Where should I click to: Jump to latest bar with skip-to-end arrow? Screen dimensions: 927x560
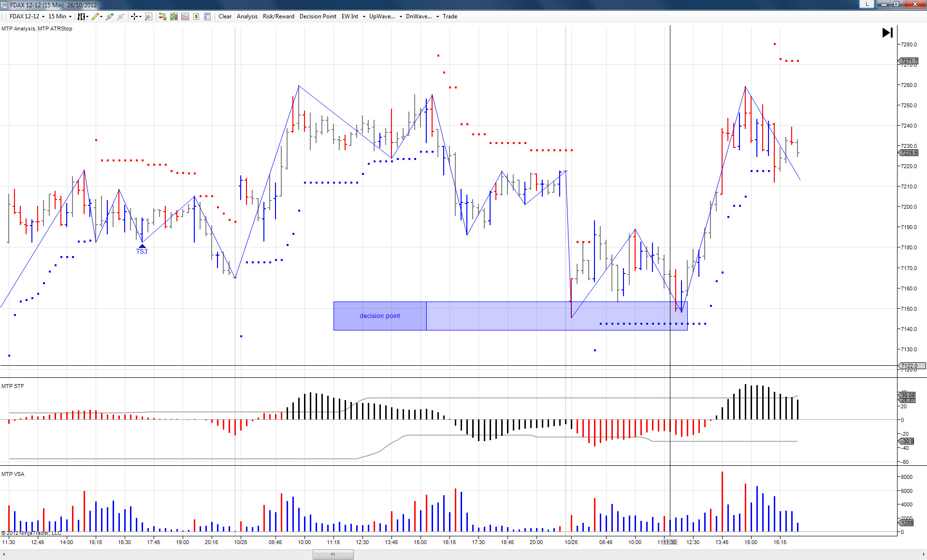(887, 33)
